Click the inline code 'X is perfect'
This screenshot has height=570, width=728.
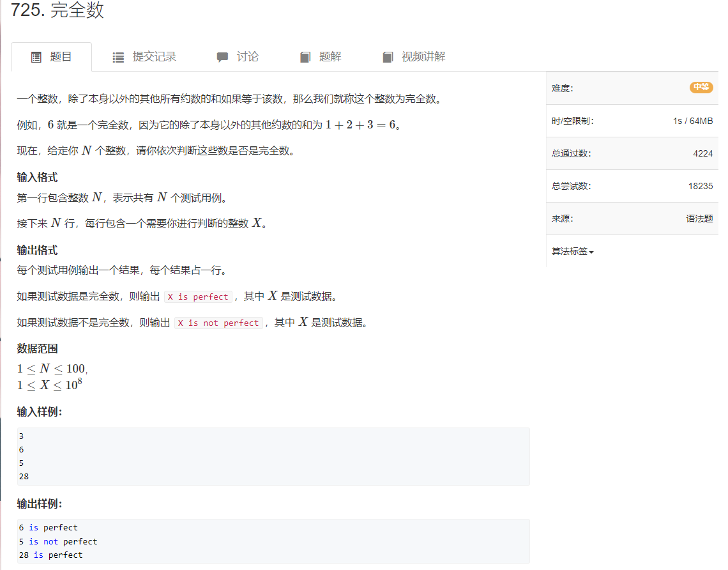click(x=198, y=297)
